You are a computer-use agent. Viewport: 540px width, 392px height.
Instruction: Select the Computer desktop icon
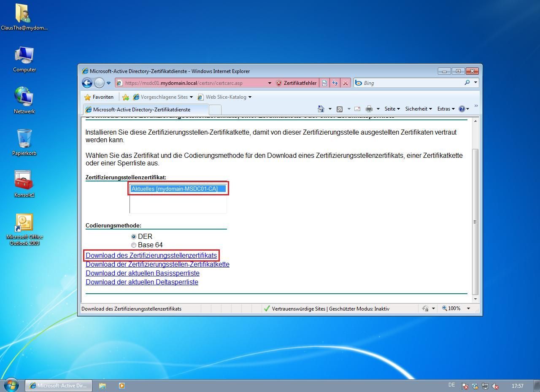pos(24,59)
